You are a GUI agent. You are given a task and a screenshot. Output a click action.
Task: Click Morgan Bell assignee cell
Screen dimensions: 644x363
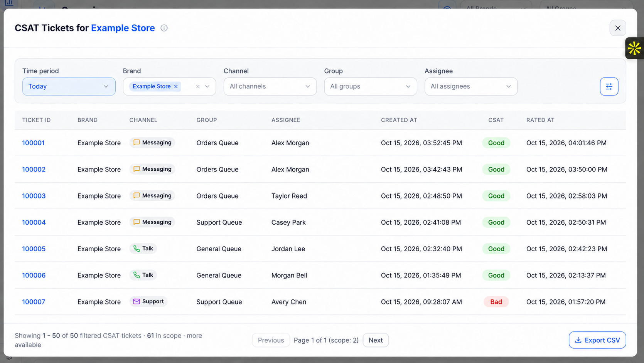(x=289, y=276)
